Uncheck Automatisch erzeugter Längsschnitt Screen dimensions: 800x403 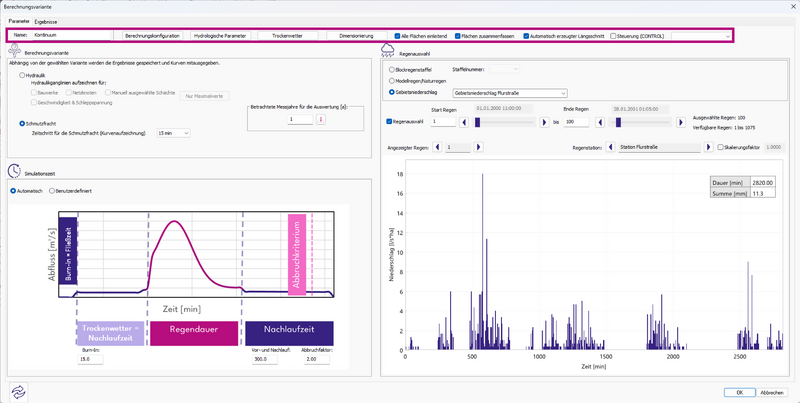click(x=527, y=36)
